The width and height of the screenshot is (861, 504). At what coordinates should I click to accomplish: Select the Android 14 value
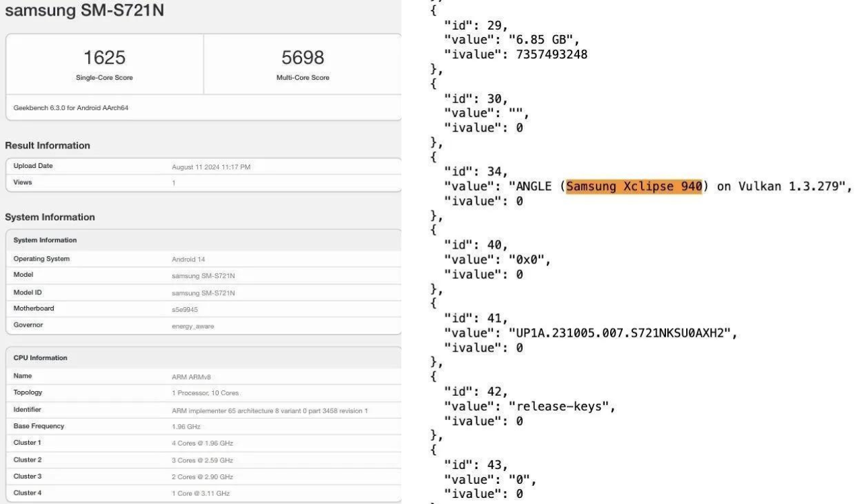(x=189, y=259)
